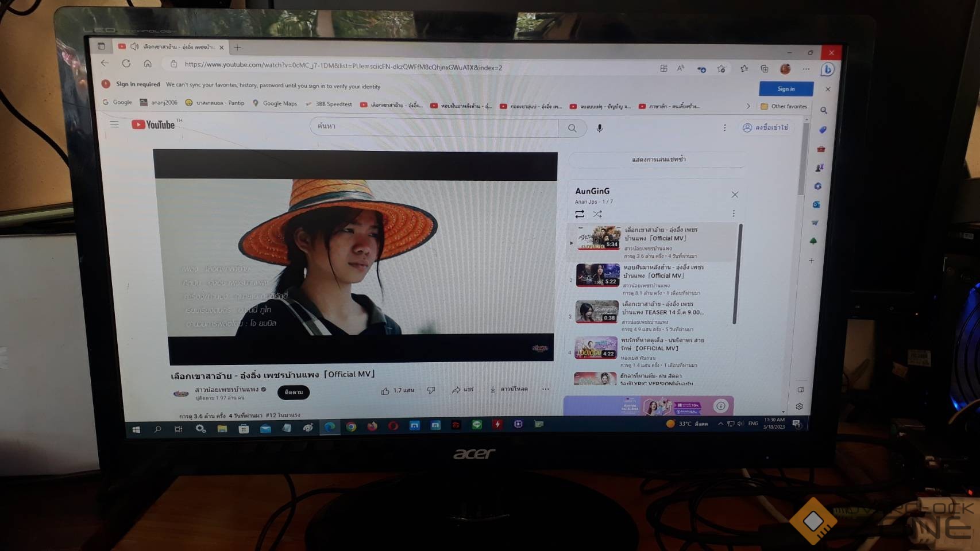Open the Windows Start menu
Screen dimensions: 980x551
pyautogui.click(x=136, y=429)
